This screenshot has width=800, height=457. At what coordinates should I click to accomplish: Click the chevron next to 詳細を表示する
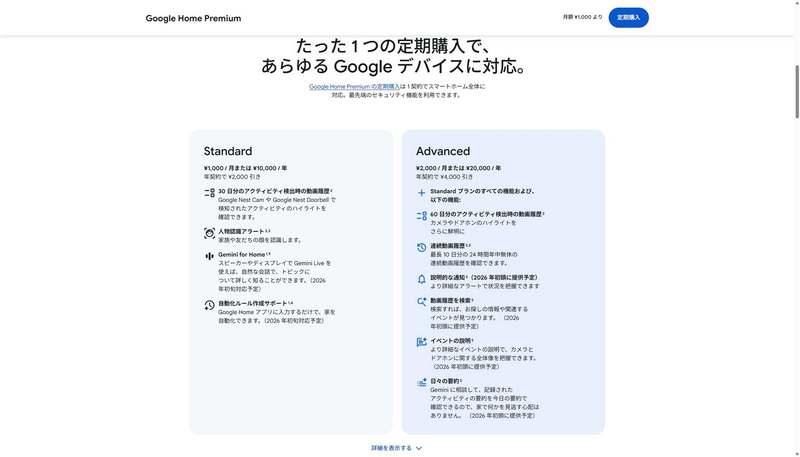(x=419, y=448)
